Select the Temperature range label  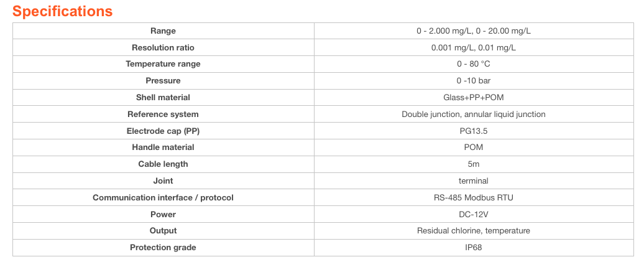[x=163, y=64]
